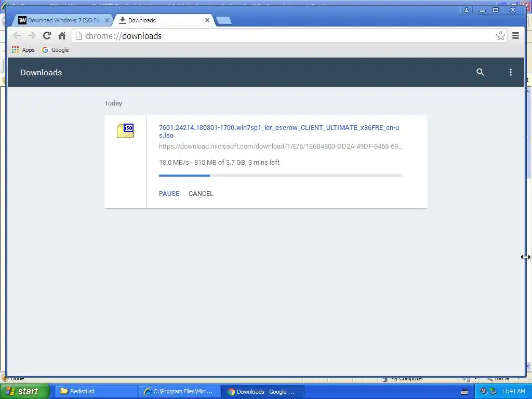
Task: Open the Google bookmark
Action: coord(55,50)
